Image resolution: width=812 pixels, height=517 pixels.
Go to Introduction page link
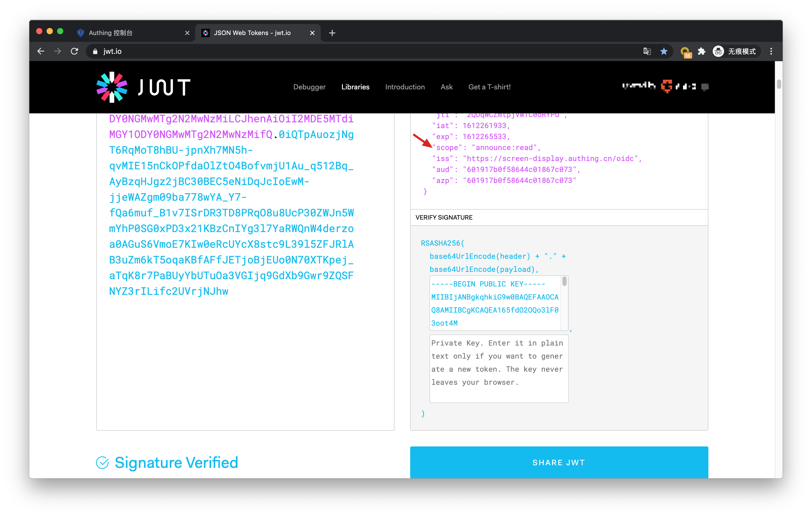tap(405, 87)
